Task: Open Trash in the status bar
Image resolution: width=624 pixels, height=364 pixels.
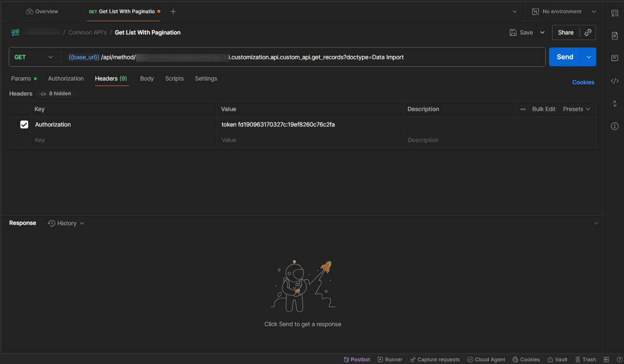Action: (x=585, y=359)
